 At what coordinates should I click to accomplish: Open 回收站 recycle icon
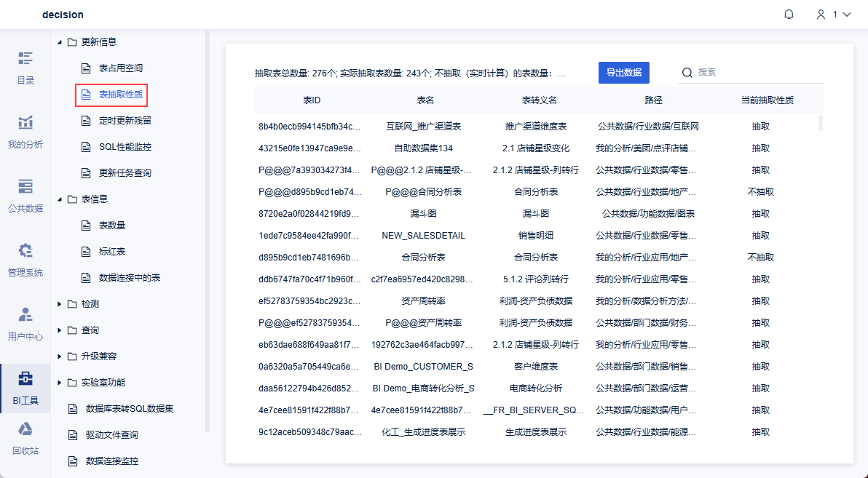(x=25, y=429)
